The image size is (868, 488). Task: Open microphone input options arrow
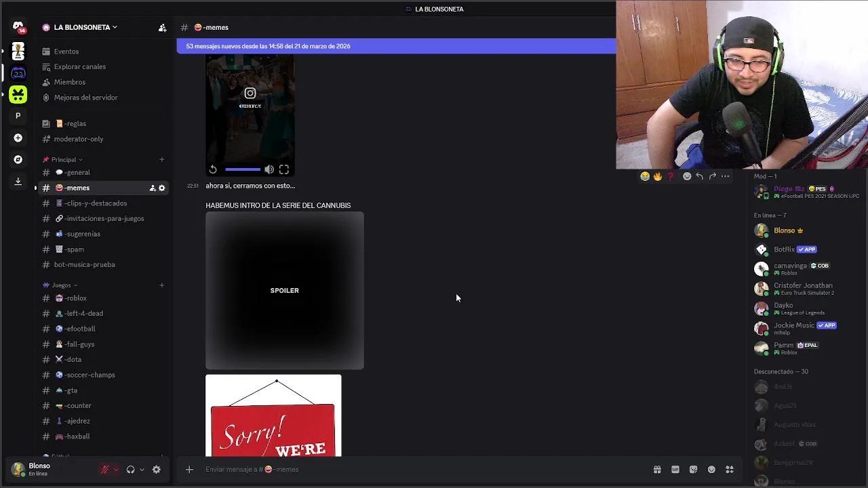[116, 470]
